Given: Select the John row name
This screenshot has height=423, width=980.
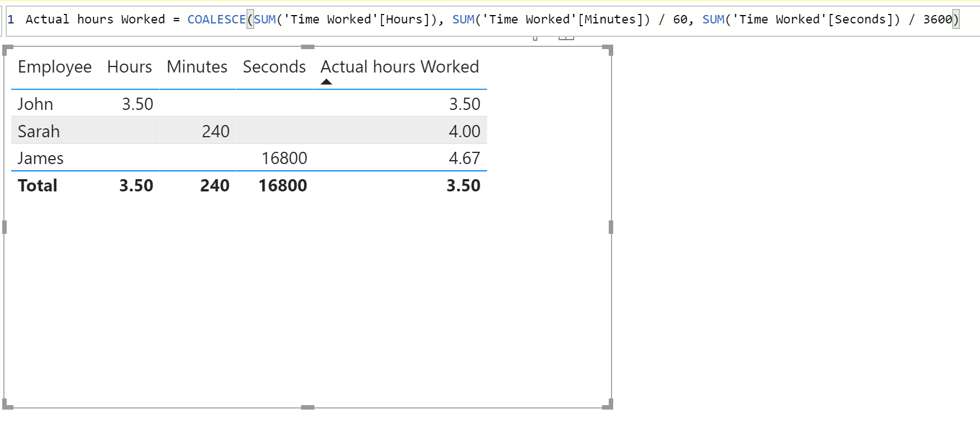Looking at the screenshot, I should coord(35,104).
